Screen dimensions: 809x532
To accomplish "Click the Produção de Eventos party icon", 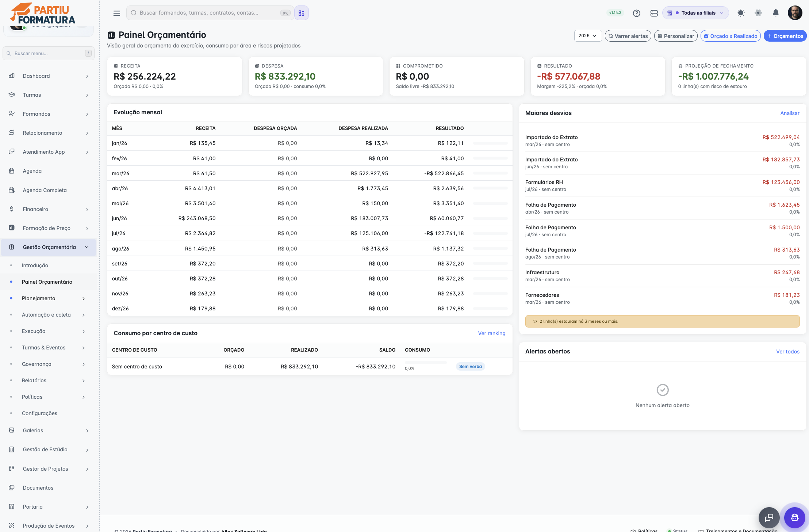I will coord(12,525).
